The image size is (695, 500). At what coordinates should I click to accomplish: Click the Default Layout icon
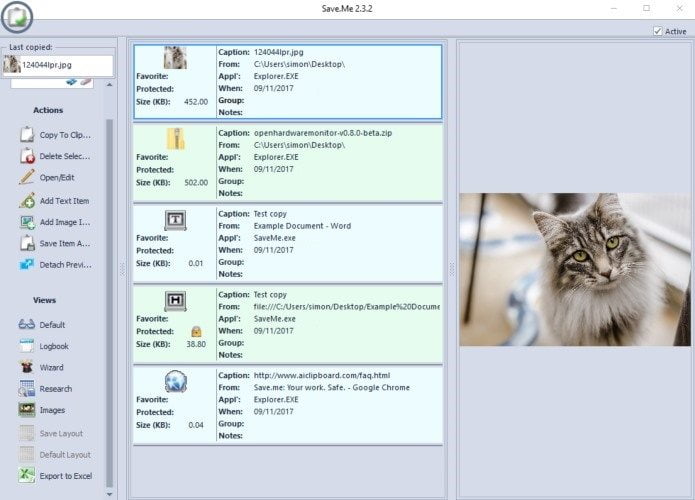tap(27, 454)
